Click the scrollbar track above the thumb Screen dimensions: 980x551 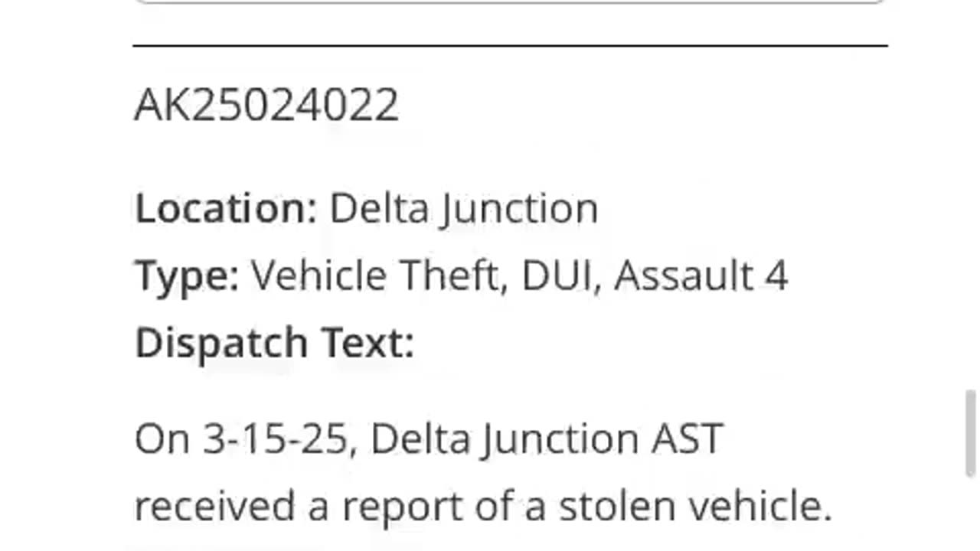click(x=971, y=195)
